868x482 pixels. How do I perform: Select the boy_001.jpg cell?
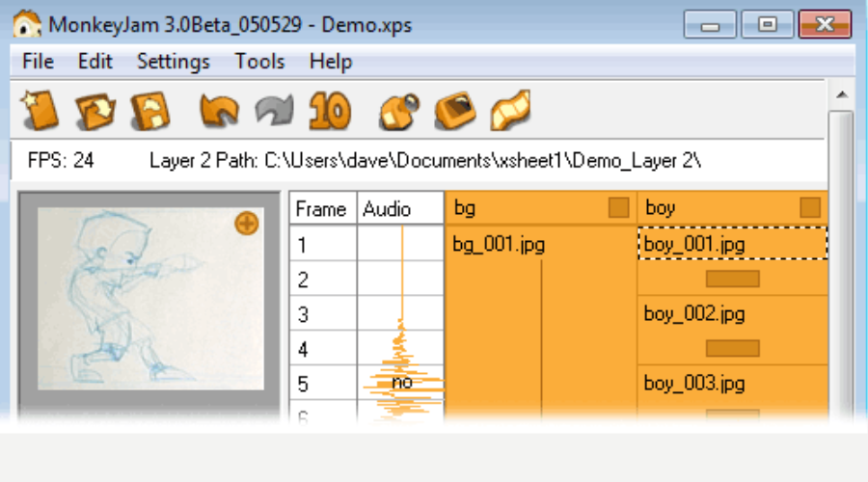coord(732,243)
